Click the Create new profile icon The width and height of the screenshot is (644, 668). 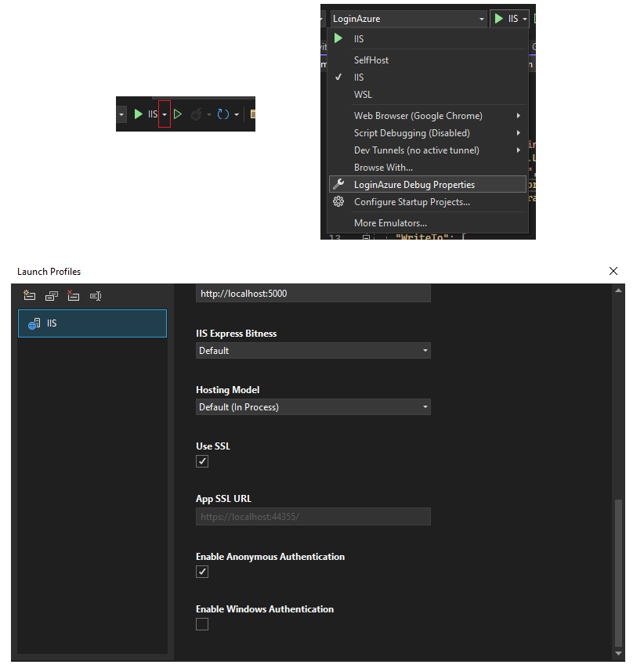(x=30, y=295)
